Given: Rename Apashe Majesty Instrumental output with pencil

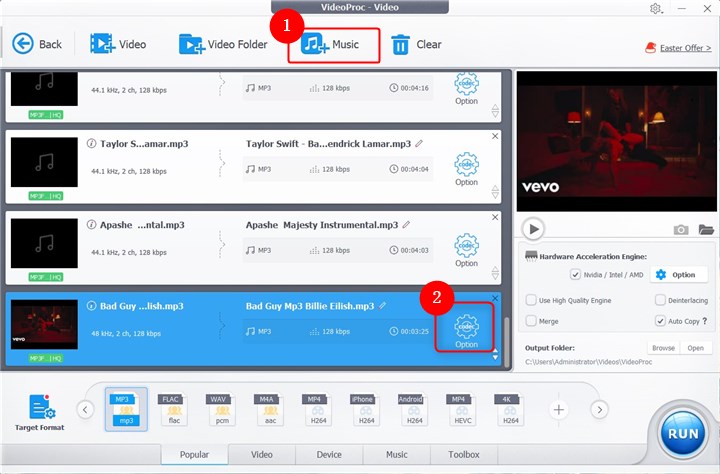Looking at the screenshot, I should click(x=406, y=225).
